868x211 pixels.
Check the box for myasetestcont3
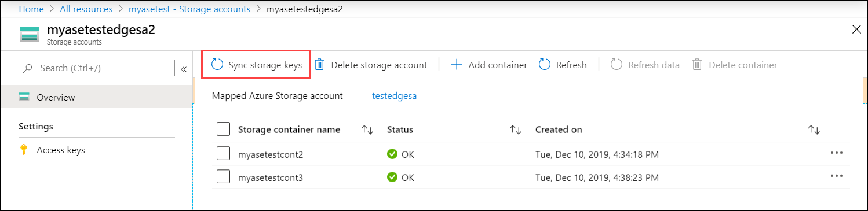(223, 177)
